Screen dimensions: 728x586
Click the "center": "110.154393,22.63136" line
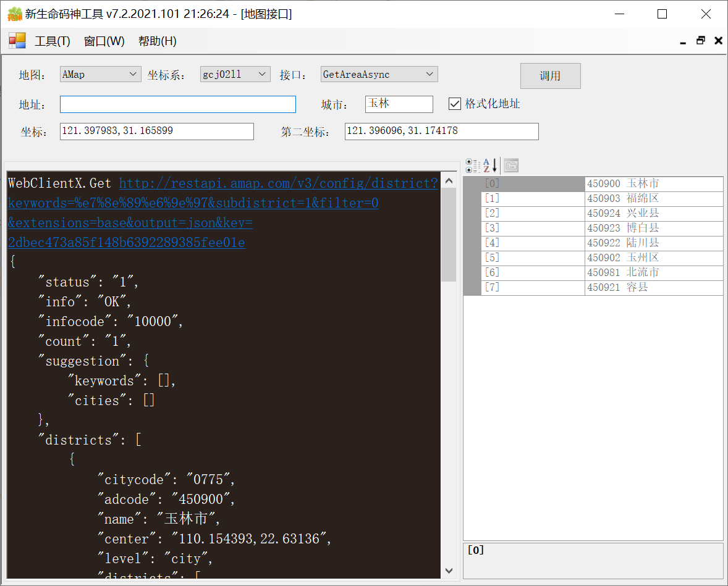(x=214, y=539)
